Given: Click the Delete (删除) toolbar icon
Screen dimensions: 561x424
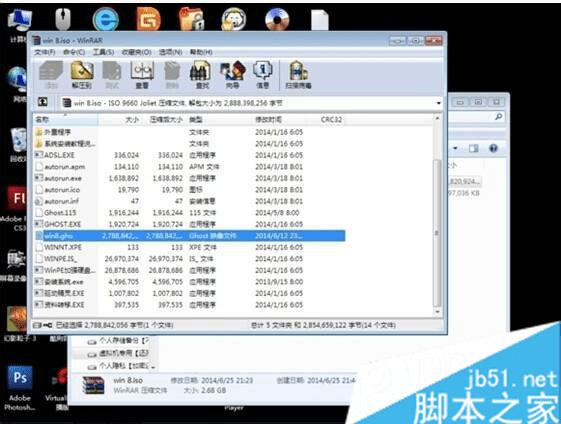Looking at the screenshot, I should pyautogui.click(x=172, y=74).
